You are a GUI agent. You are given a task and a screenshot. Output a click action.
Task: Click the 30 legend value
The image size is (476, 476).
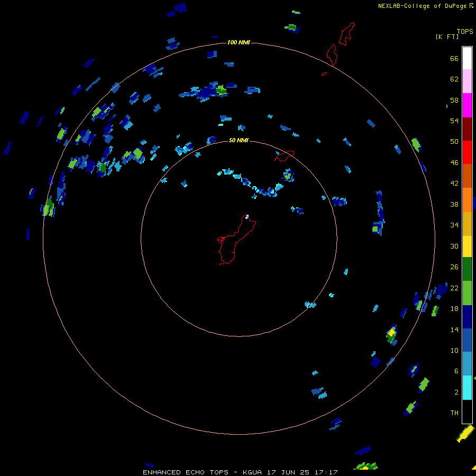pos(454,246)
